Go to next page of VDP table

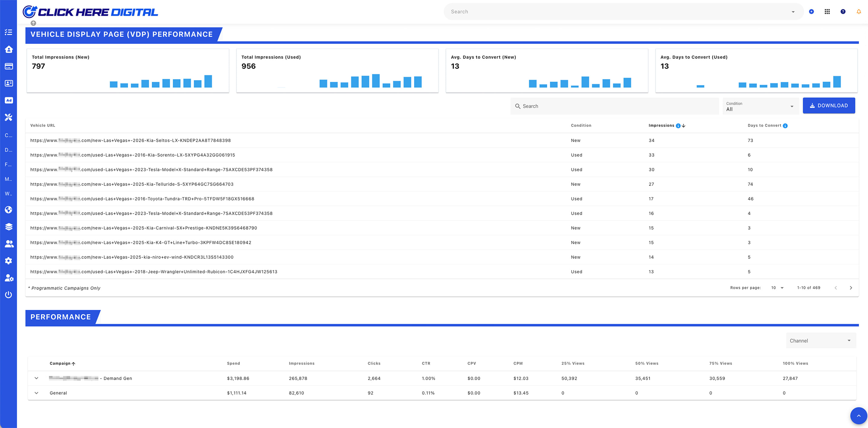coord(850,288)
